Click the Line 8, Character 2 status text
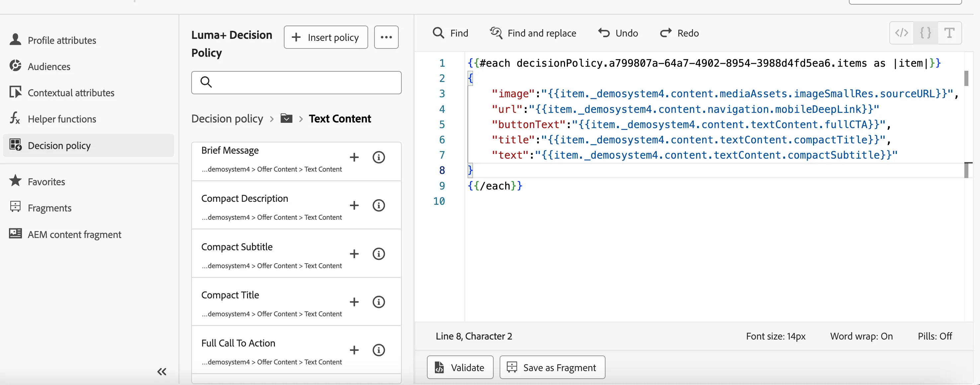This screenshot has width=980, height=385. (x=474, y=336)
